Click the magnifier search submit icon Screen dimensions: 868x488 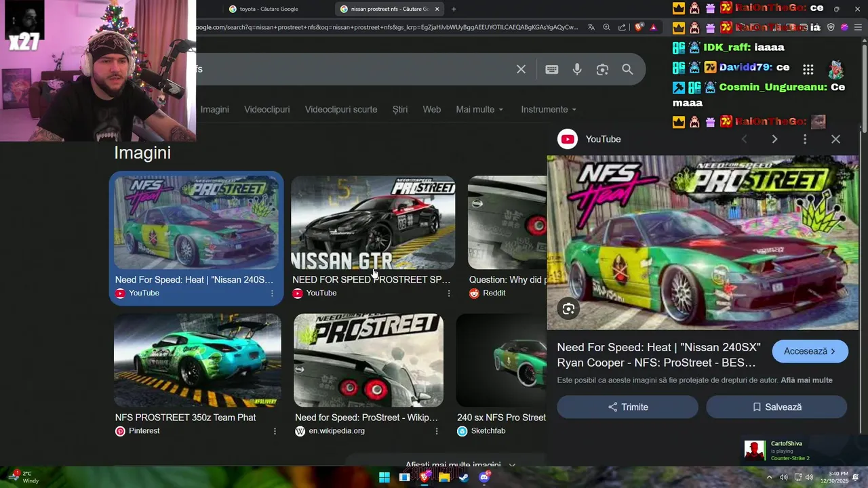click(x=627, y=69)
